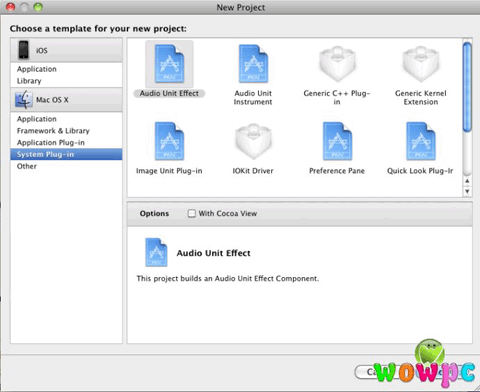
Task: Click the Finder icon beside Mac OS X
Action: pyautogui.click(x=24, y=100)
